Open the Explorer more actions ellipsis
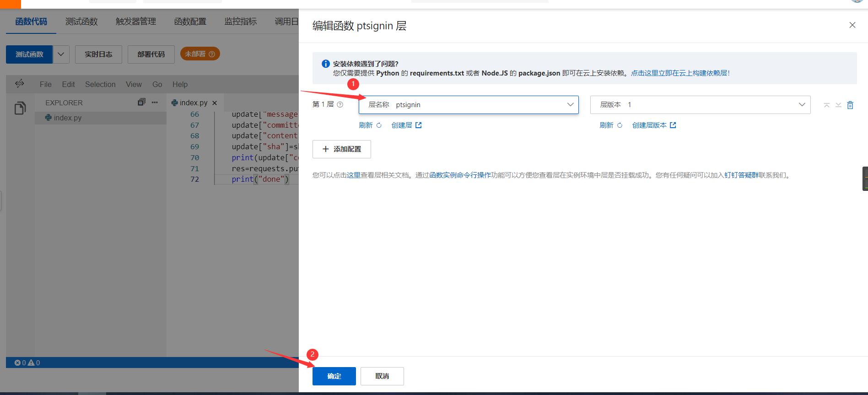 point(155,103)
